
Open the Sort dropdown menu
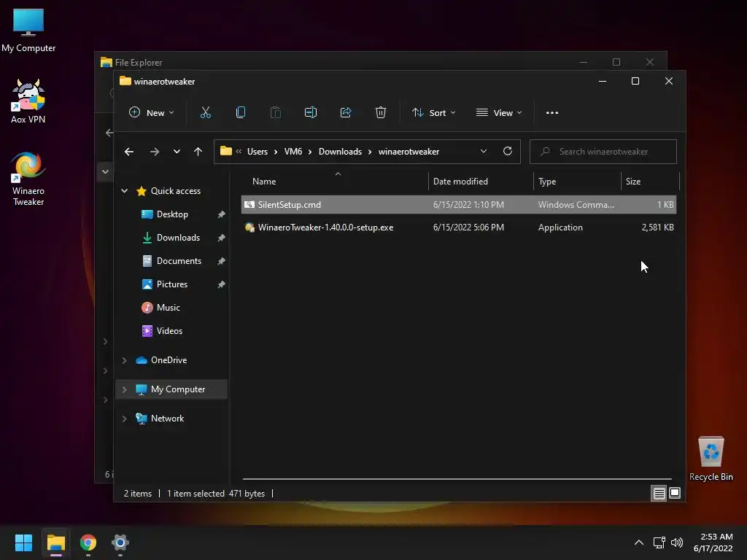(433, 113)
